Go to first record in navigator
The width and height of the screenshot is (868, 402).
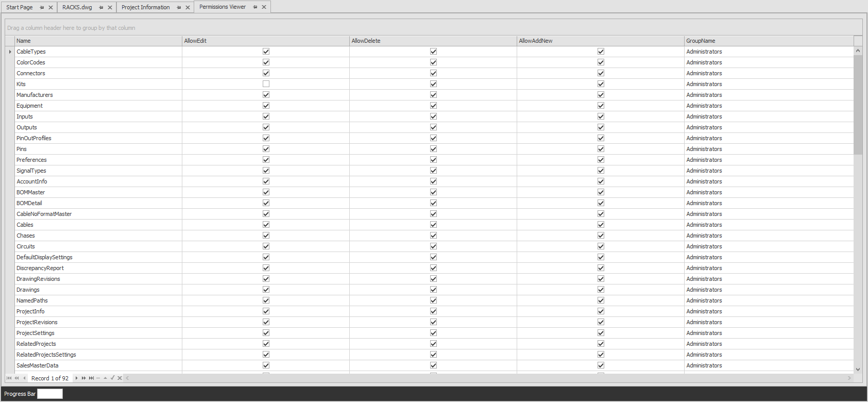pyautogui.click(x=9, y=378)
